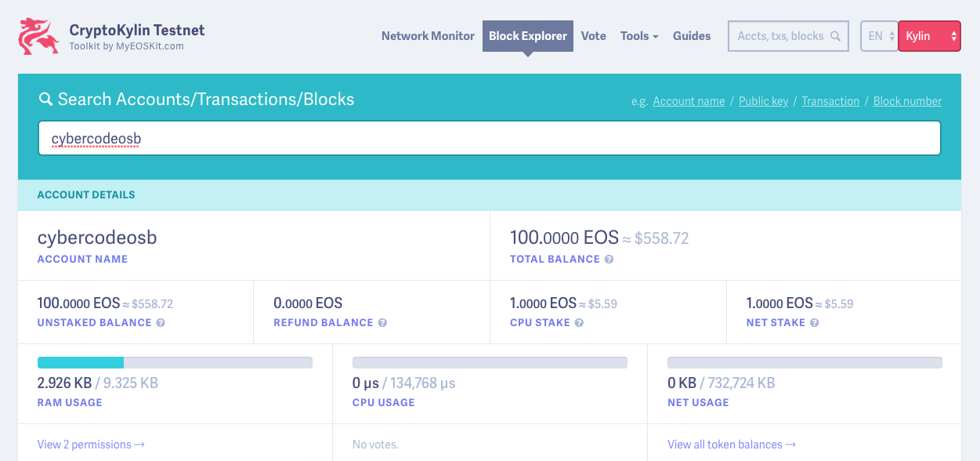Click the search icon beside Search Accounts heading
The image size is (980, 461).
(45, 100)
